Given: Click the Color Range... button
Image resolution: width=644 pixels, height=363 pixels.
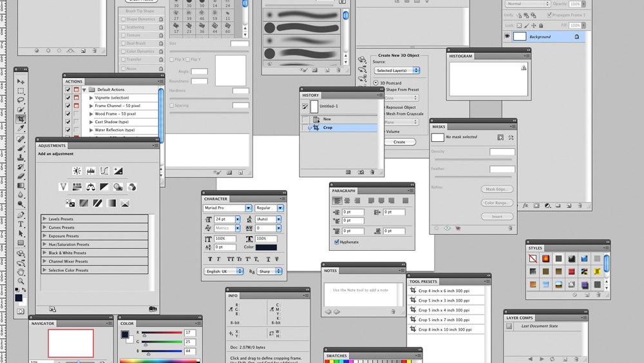Looking at the screenshot, I should (x=497, y=202).
